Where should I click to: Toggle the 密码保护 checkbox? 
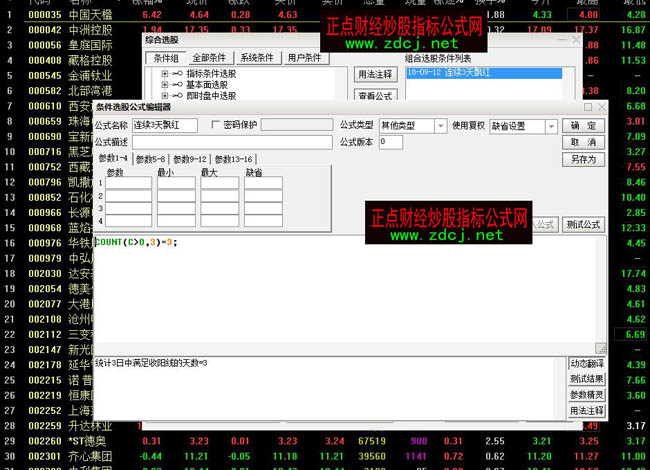(215, 126)
